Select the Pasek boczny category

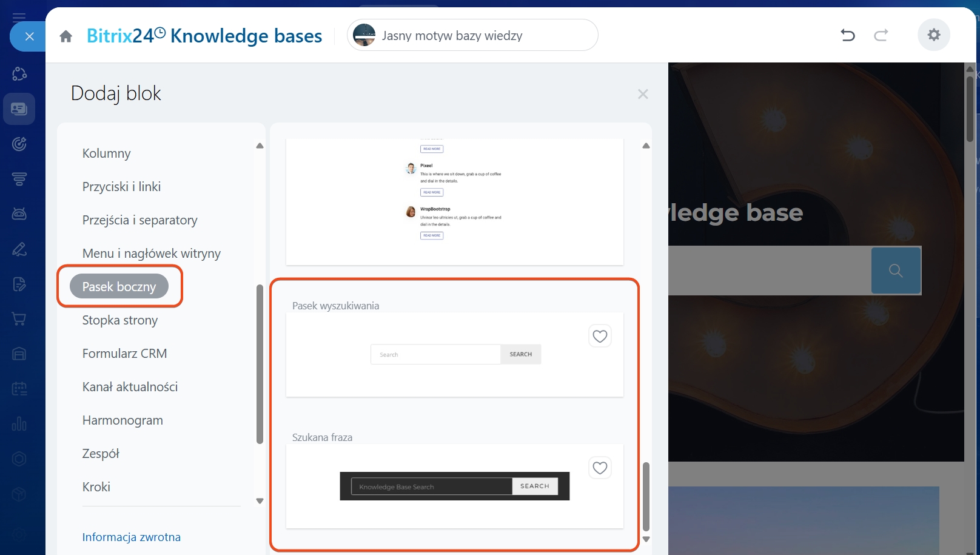coord(119,286)
